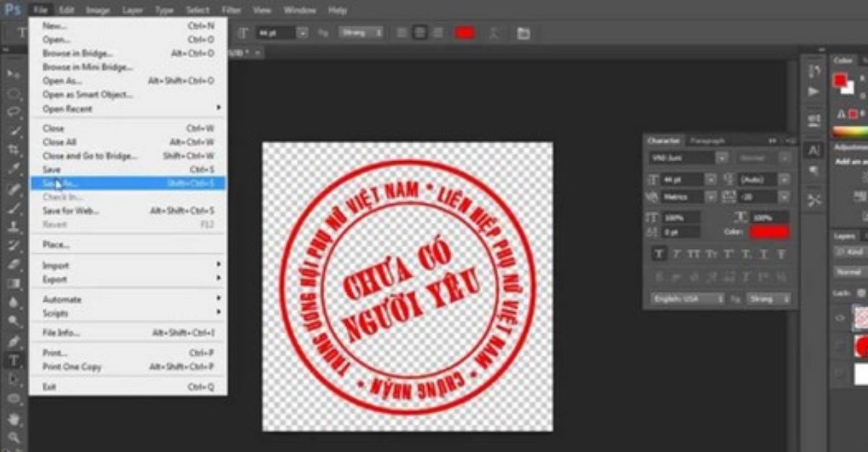This screenshot has width=868, height=452.
Task: Select the Dodge tool
Action: [13, 321]
